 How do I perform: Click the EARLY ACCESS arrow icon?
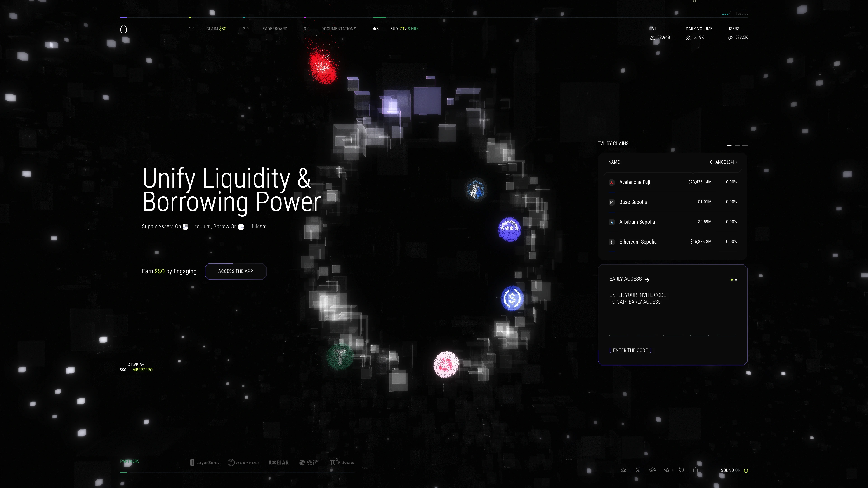click(x=647, y=279)
